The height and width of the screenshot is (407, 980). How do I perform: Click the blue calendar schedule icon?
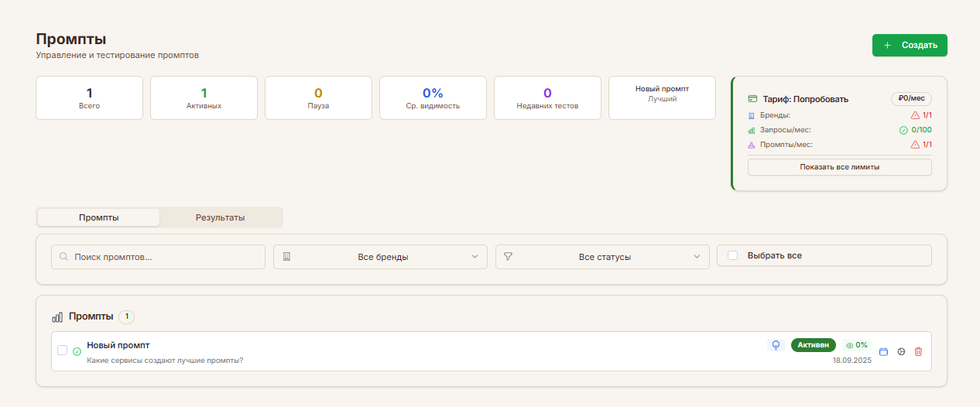pos(884,351)
